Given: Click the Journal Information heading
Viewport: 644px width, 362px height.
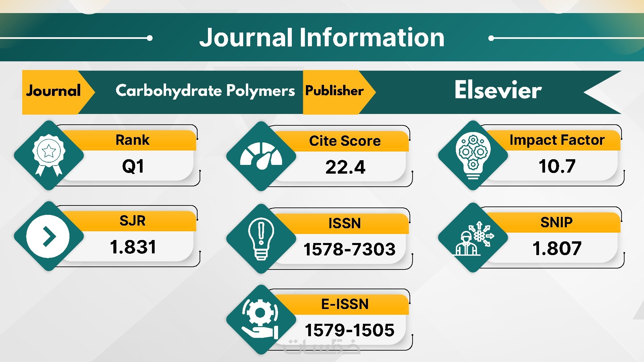Looking at the screenshot, I should click(322, 38).
